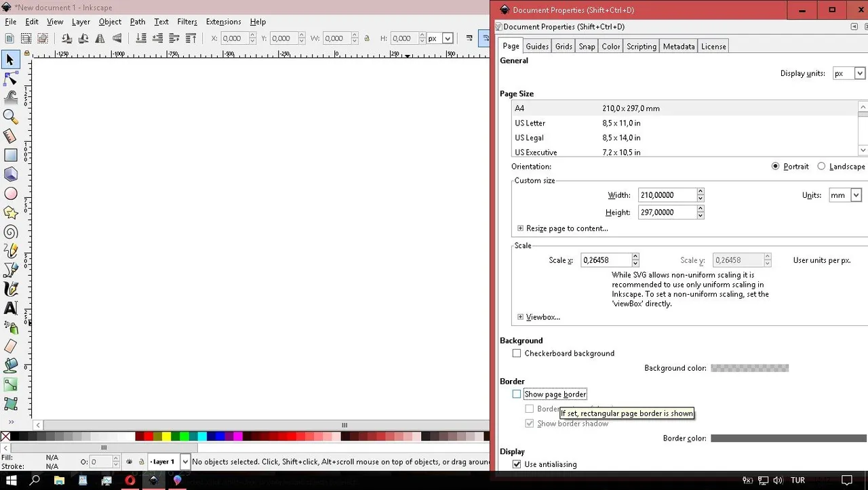The height and width of the screenshot is (490, 868).
Task: Click Flip vertically icon
Action: 117,39
